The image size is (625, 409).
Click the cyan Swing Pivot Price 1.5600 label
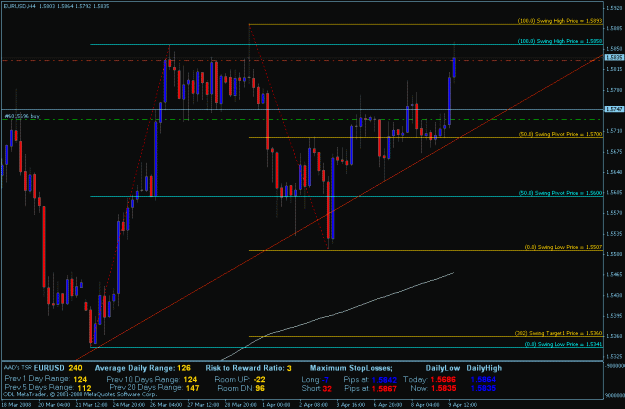pos(560,193)
